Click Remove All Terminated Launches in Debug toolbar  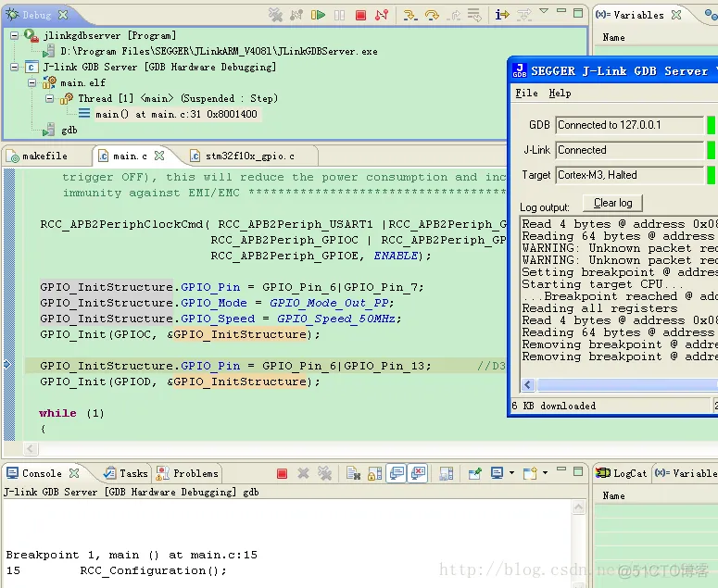(x=275, y=15)
